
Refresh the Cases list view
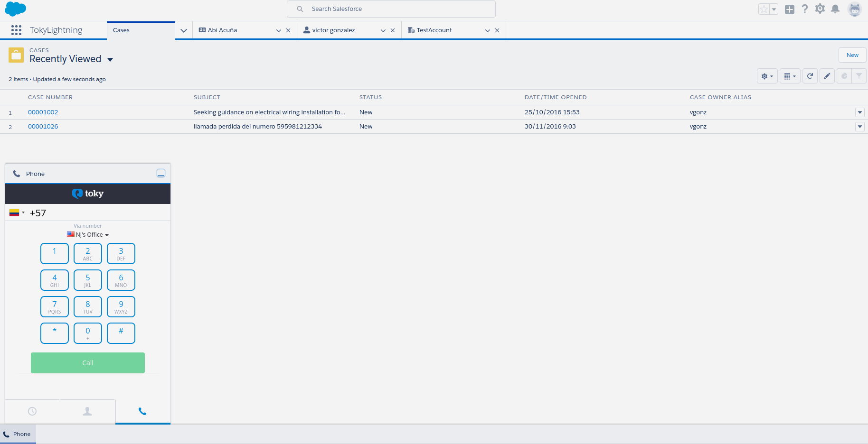point(810,76)
